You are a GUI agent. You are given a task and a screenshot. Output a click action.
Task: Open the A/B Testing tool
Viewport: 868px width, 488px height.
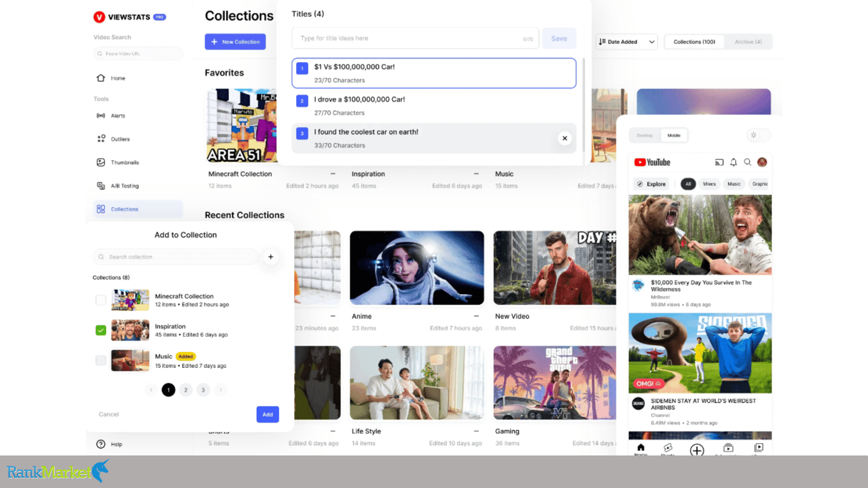[x=118, y=186]
